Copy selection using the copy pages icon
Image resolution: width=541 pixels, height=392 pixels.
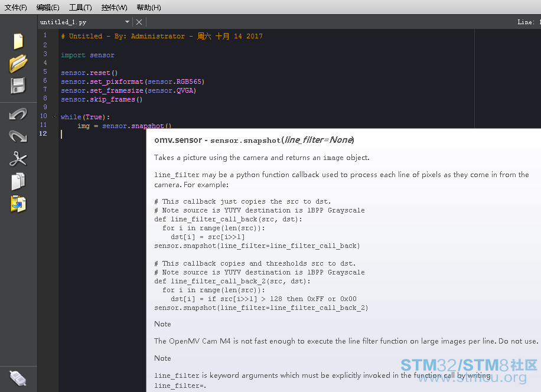click(18, 181)
